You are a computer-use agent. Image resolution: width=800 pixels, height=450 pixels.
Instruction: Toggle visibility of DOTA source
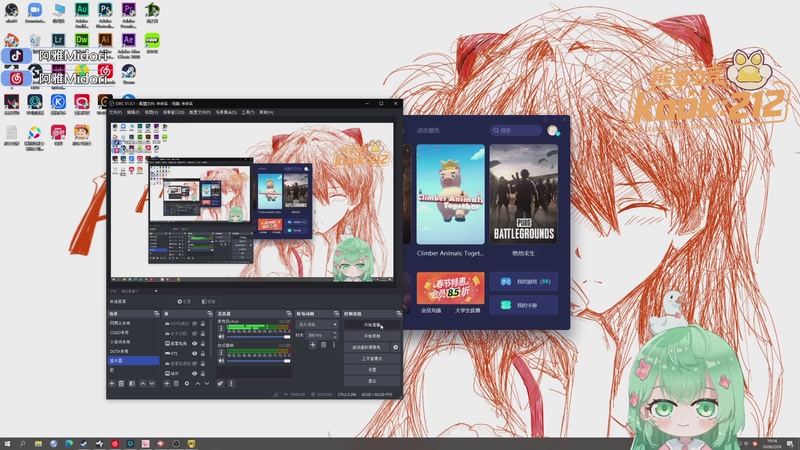pyautogui.click(x=194, y=323)
